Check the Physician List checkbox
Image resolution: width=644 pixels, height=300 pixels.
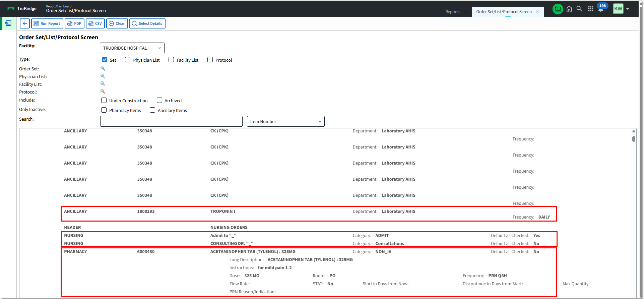pyautogui.click(x=128, y=60)
